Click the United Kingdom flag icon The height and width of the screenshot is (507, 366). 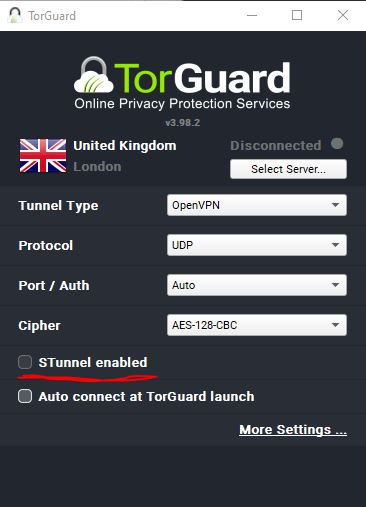43,156
